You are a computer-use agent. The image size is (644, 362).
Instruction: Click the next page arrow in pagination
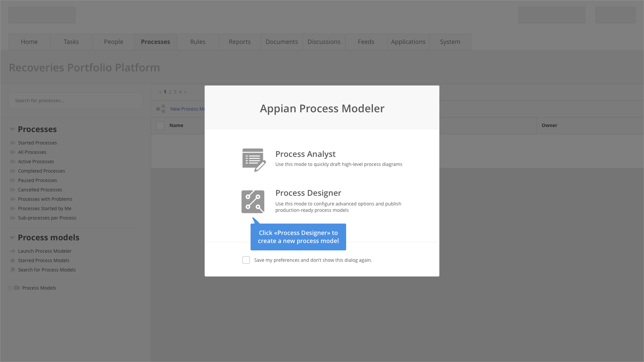point(185,92)
